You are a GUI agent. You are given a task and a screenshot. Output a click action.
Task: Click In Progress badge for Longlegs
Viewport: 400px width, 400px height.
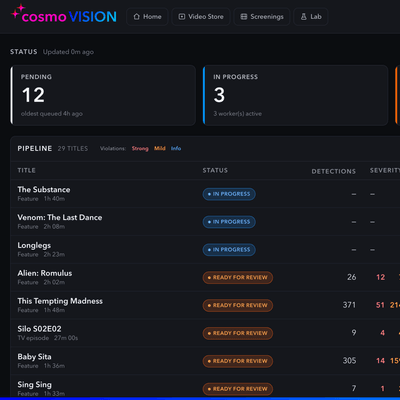coord(229,250)
